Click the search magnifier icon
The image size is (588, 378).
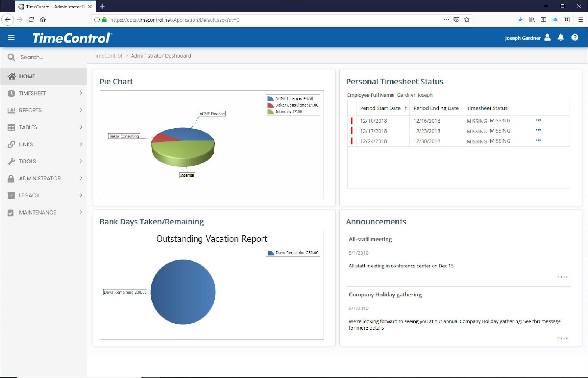click(11, 57)
